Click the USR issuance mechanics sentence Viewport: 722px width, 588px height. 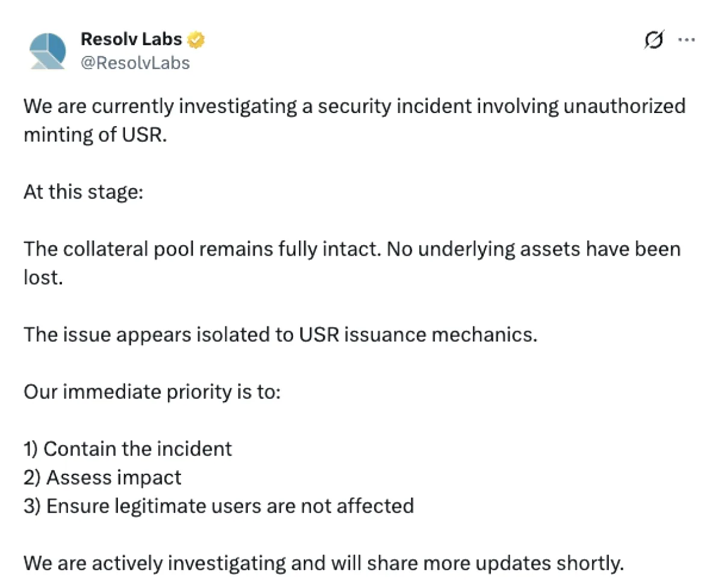pyautogui.click(x=280, y=334)
